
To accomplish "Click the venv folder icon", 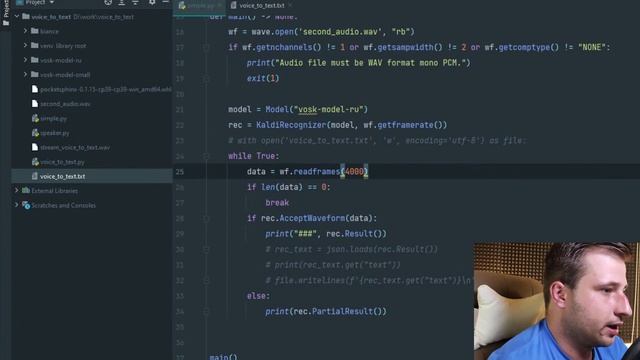I will [x=35, y=45].
